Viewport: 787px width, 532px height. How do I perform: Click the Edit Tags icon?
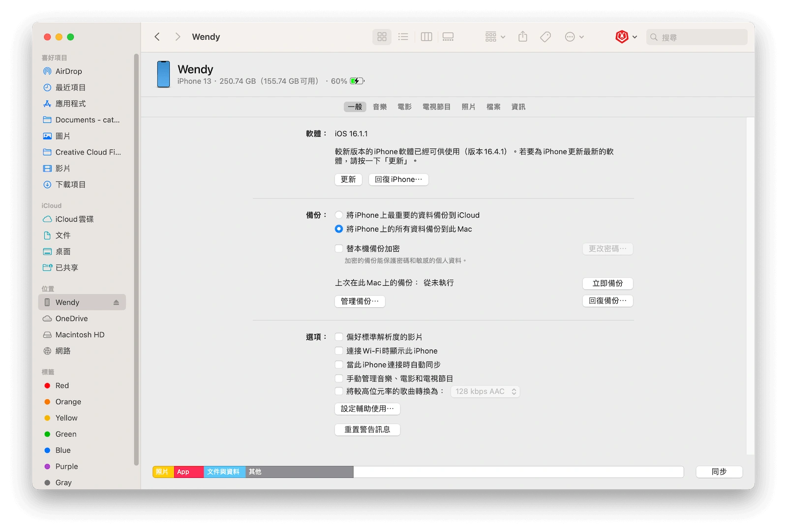(x=545, y=37)
